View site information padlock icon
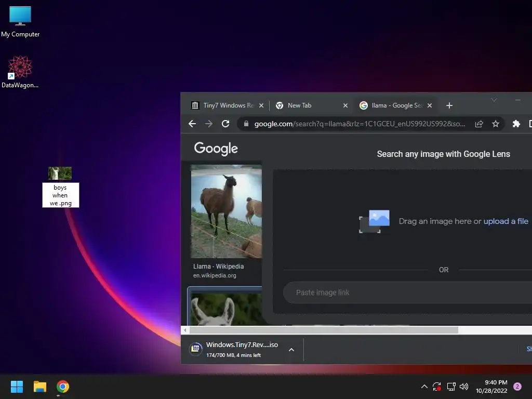Viewport: 532px width, 399px height. pyautogui.click(x=246, y=124)
